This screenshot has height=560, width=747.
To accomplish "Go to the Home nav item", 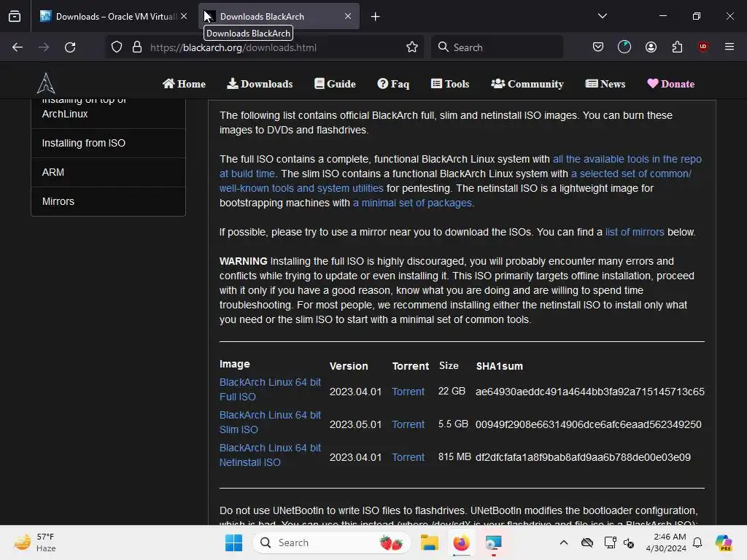I will pos(184,84).
